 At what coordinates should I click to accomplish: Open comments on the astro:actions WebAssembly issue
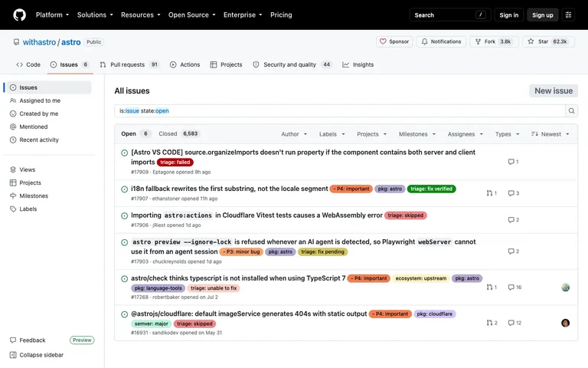pos(514,220)
